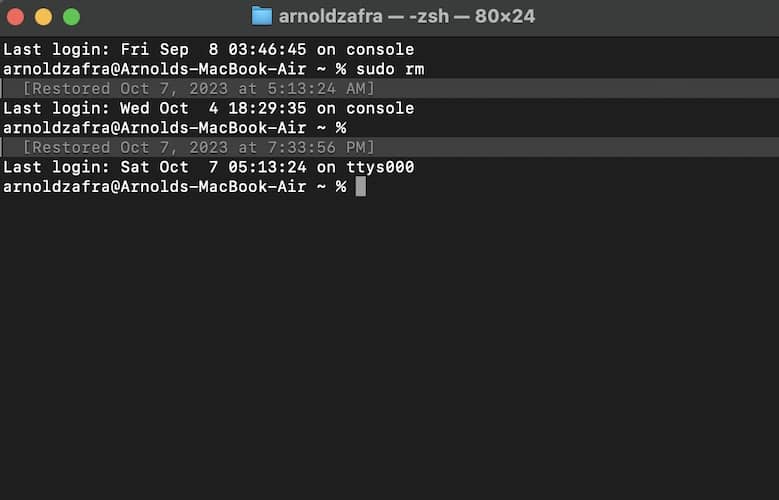Select the "Restored Oct 7, 2023 at 7:33:56 PM" marker

(198, 148)
